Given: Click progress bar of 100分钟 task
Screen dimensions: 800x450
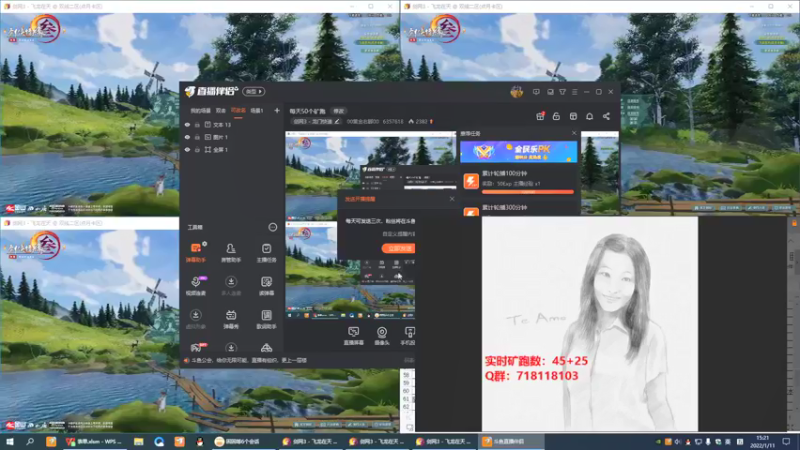Looking at the screenshot, I should tap(528, 192).
